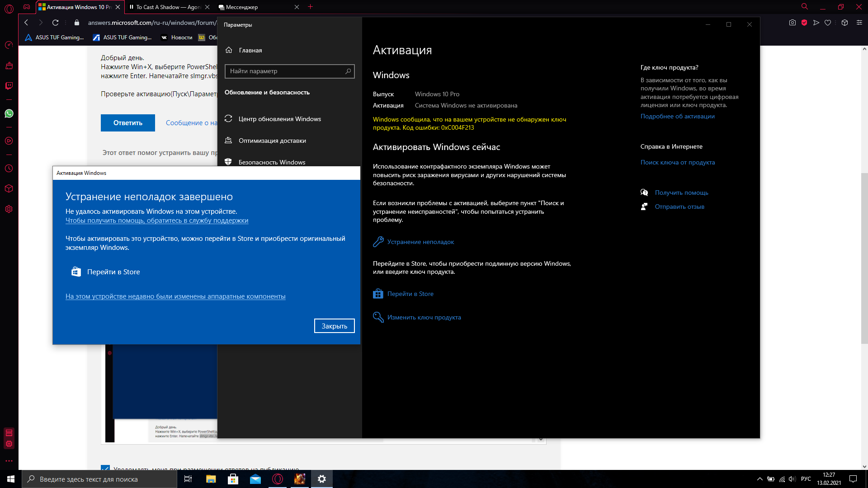Click the browser page vertical scrollbar
The image size is (868, 488).
(864, 258)
